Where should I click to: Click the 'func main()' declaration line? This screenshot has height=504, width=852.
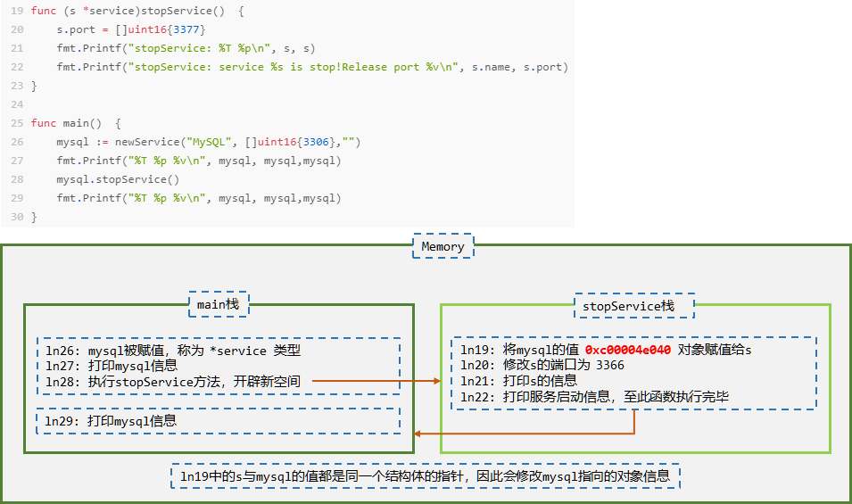point(76,123)
